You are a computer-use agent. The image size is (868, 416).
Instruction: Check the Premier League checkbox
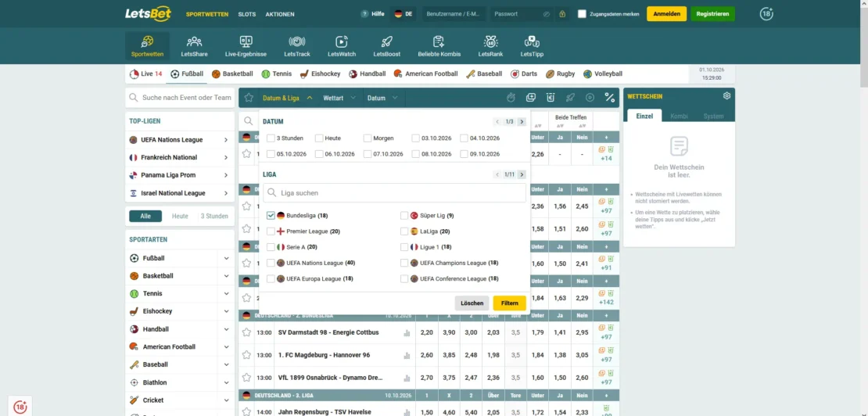coord(271,231)
